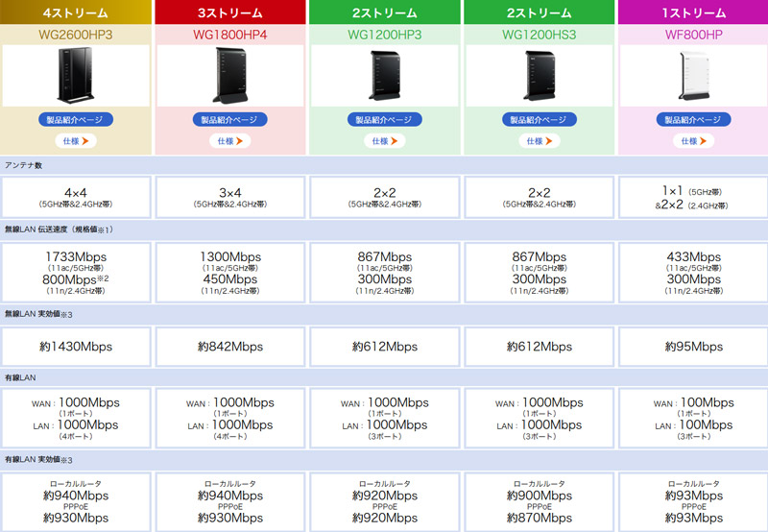
Task: Click the 無線LAN 実効値 section label
Action: coord(38,314)
